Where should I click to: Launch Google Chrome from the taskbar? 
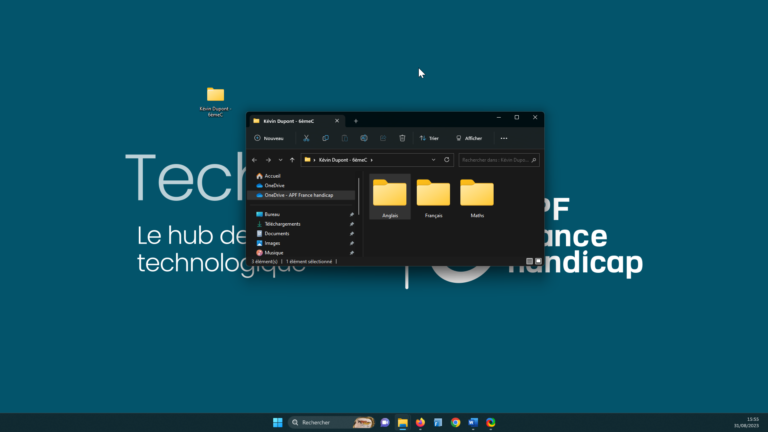(x=455, y=422)
